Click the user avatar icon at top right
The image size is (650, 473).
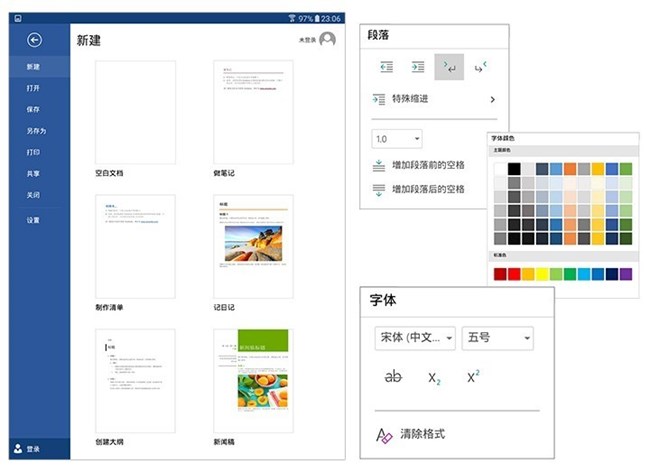point(327,40)
